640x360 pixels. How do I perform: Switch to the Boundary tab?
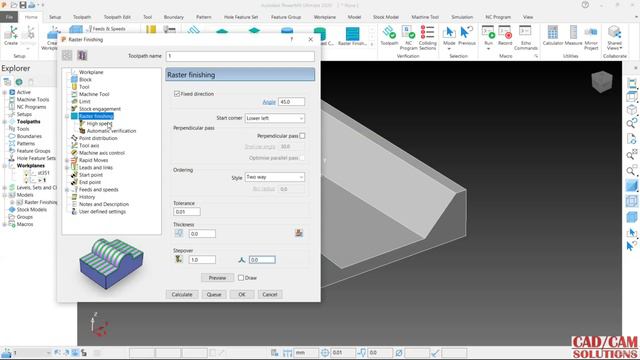coord(173,17)
